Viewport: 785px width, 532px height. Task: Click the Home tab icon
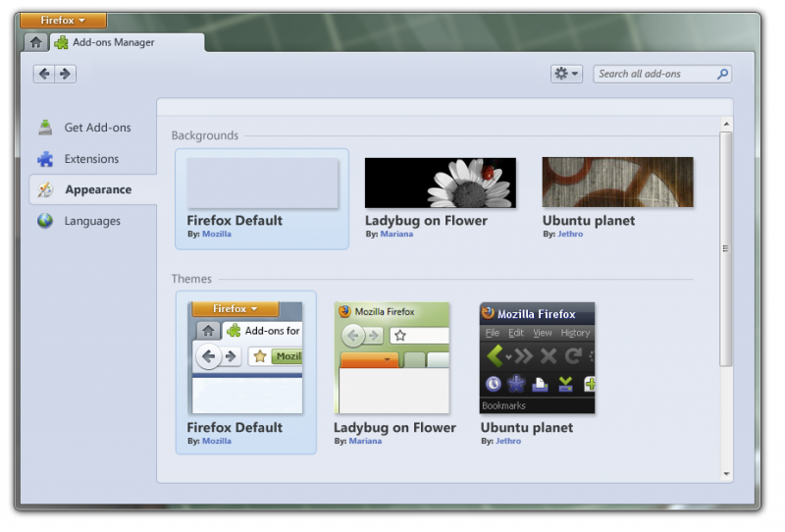(35, 42)
